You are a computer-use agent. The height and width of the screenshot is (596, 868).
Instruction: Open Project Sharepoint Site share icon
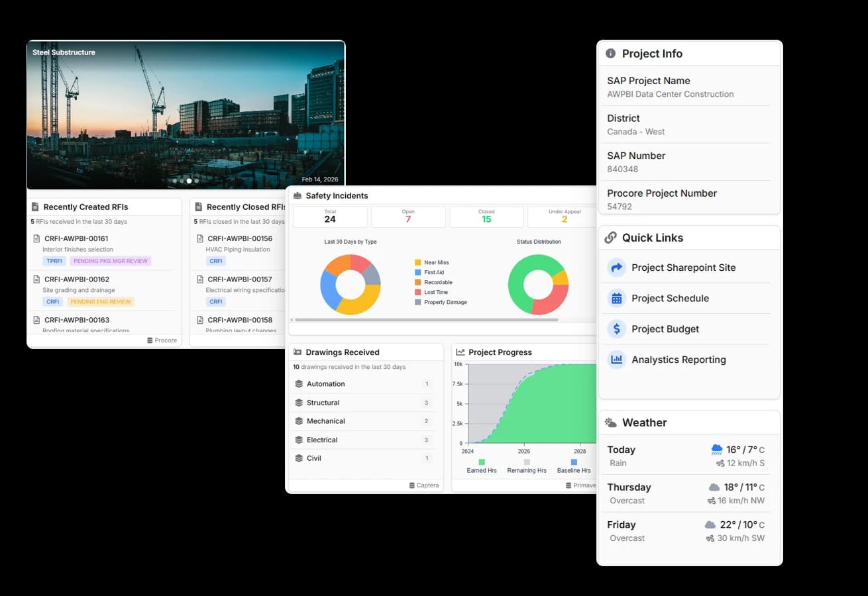click(617, 268)
